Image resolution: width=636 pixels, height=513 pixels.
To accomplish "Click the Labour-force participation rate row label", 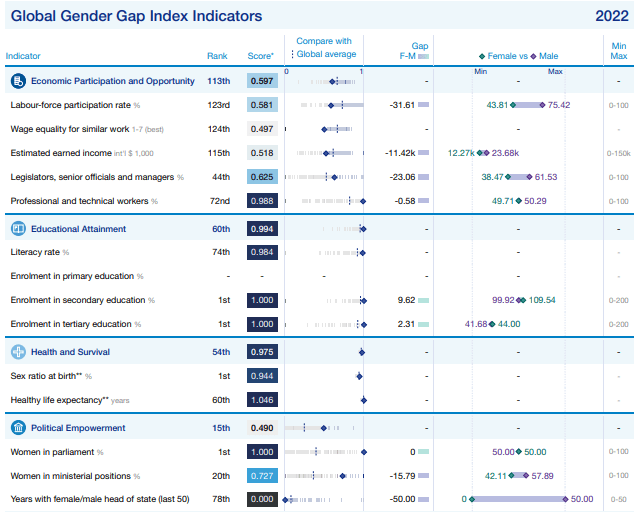I will click(75, 105).
